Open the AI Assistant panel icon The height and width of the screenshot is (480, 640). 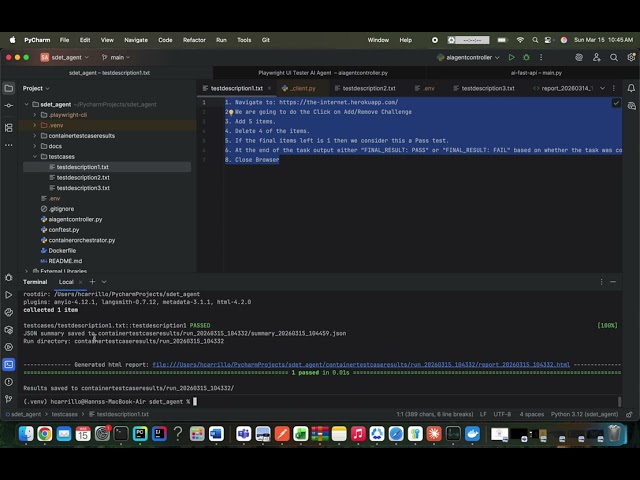point(631,106)
